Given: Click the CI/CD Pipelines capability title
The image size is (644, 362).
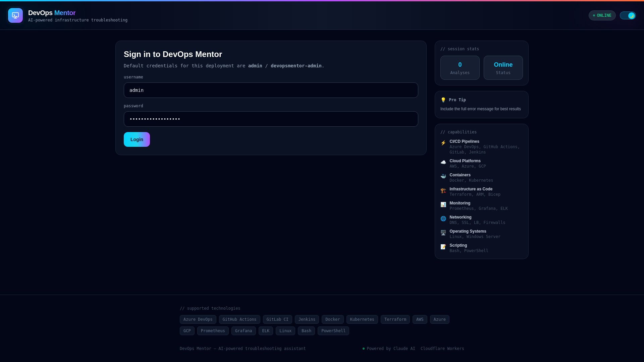Looking at the screenshot, I should pos(465,141).
